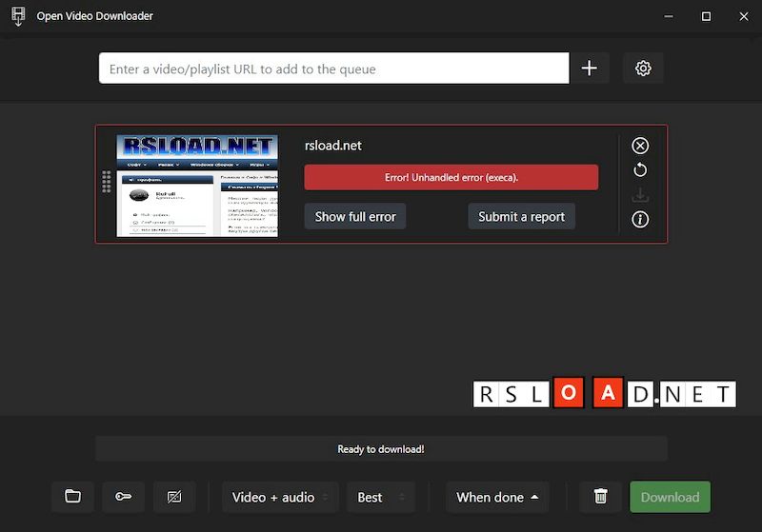Viewport: 762px width, 532px height.
Task: Maximize the Open Video Downloader window
Action: (706, 16)
